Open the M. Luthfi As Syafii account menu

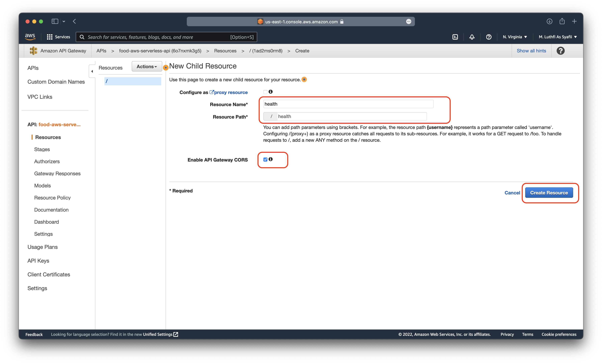click(558, 37)
